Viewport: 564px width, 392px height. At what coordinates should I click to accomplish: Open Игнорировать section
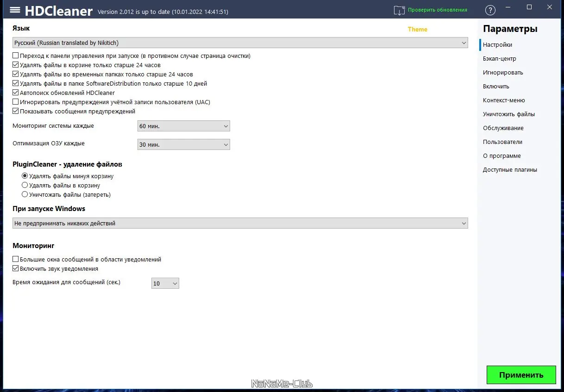503,73
